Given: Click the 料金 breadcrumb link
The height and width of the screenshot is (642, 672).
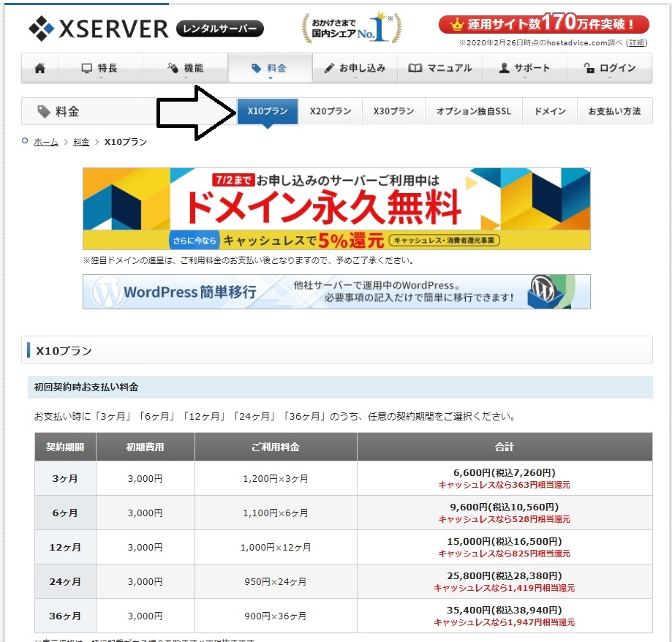Looking at the screenshot, I should click(81, 142).
